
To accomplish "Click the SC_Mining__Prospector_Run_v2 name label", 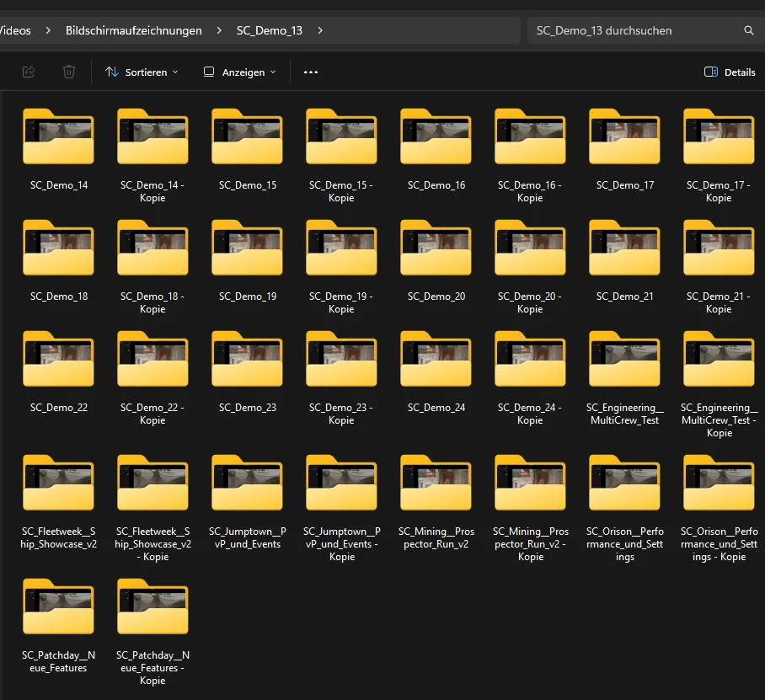I will coord(436,537).
